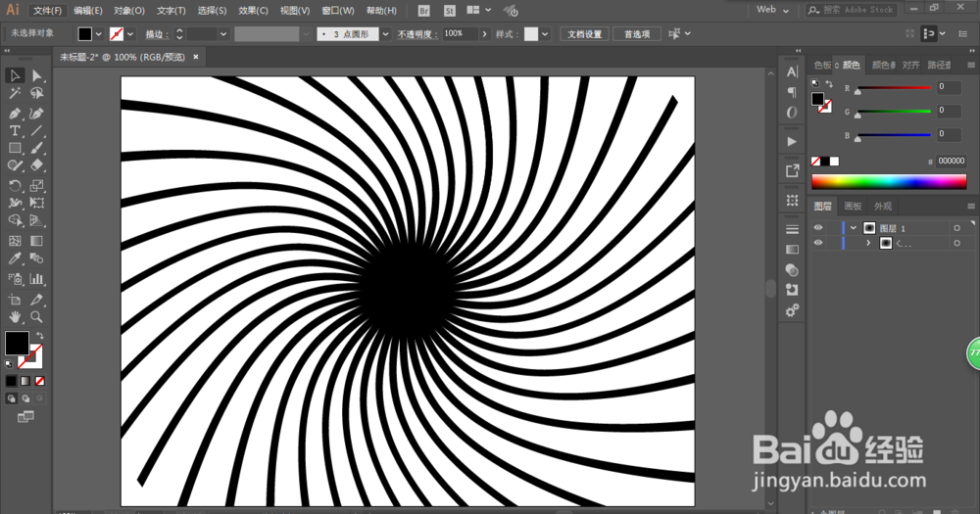
Task: Select the Magic Wand tool
Action: coord(15,93)
